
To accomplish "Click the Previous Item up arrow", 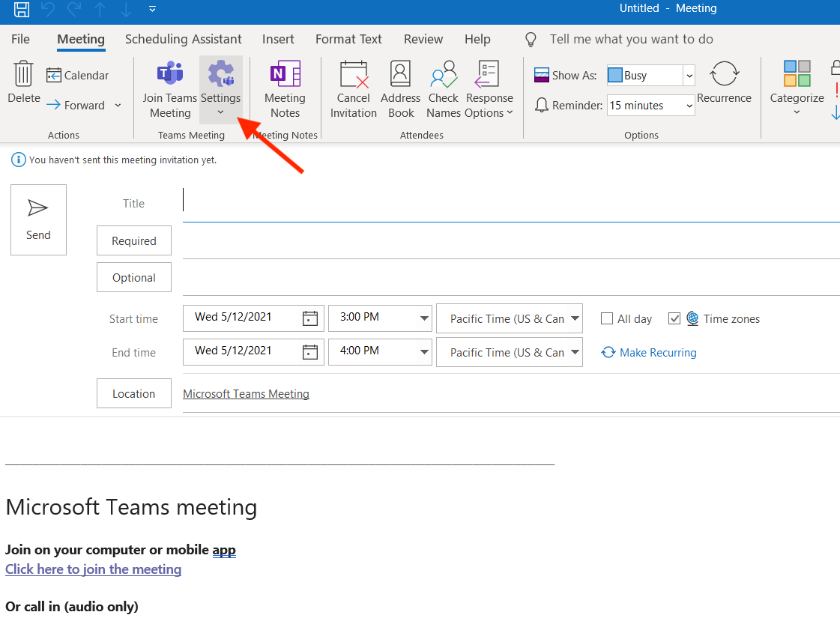I will pyautogui.click(x=100, y=8).
